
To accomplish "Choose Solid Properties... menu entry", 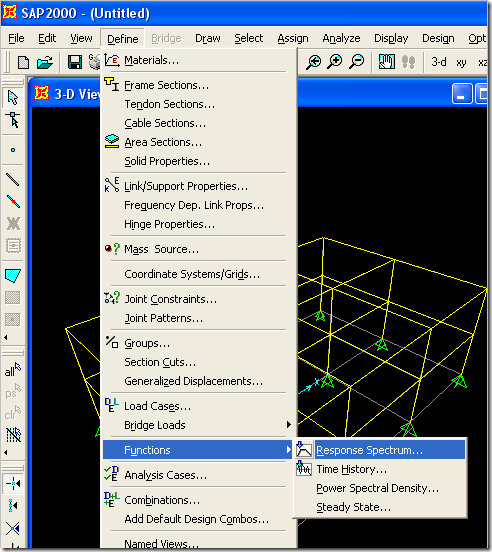I will pyautogui.click(x=199, y=161).
